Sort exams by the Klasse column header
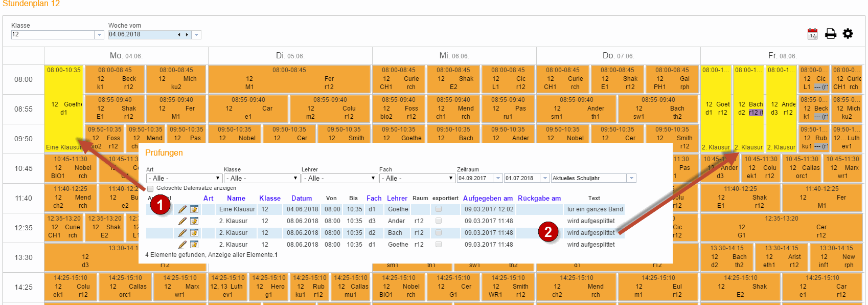This screenshot has width=868, height=305. [270, 198]
